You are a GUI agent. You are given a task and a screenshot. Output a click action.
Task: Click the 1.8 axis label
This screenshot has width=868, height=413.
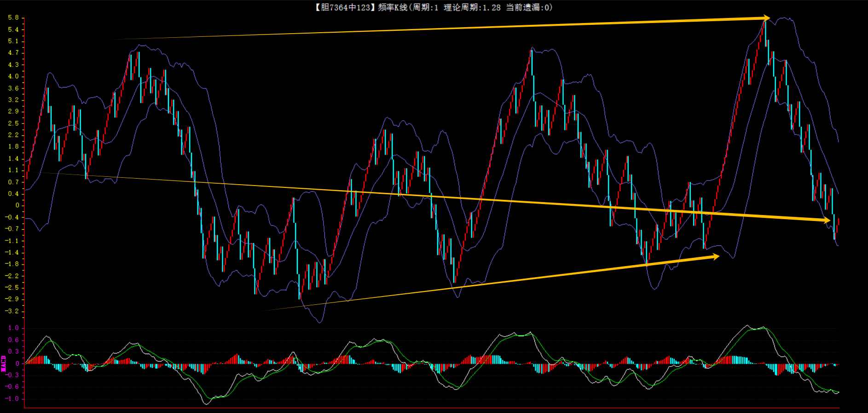point(13,147)
